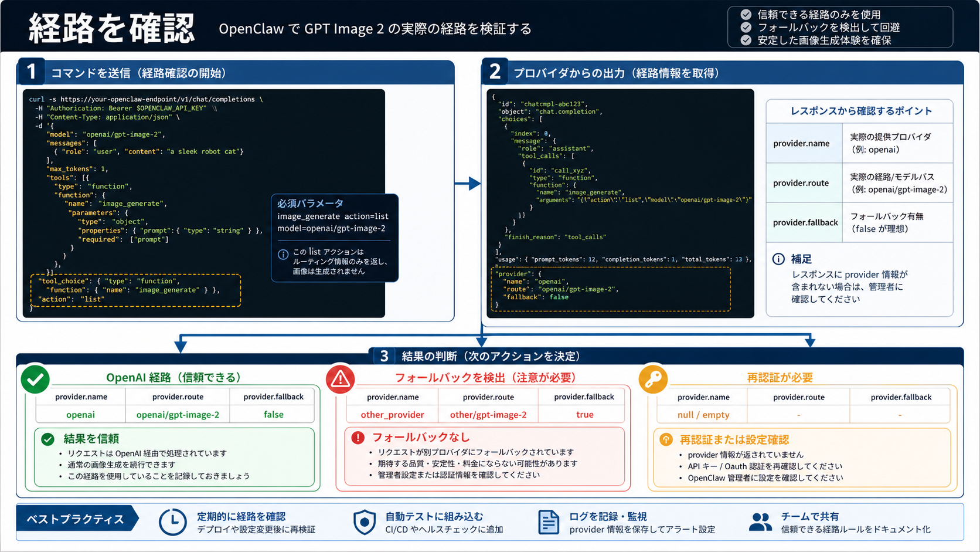980x552 pixels.
Task: Click the bullet API キー / Oauth 認証を再確認してください
Action: click(x=765, y=466)
